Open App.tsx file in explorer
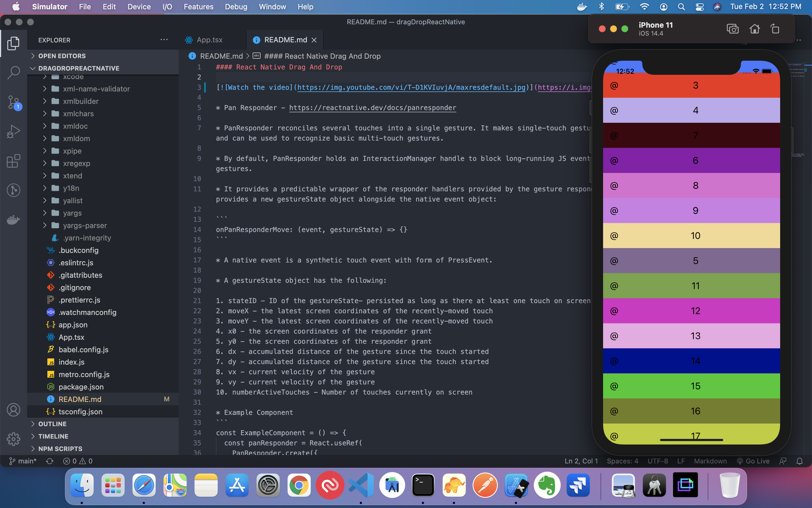This screenshot has height=508, width=812. tap(103, 337)
